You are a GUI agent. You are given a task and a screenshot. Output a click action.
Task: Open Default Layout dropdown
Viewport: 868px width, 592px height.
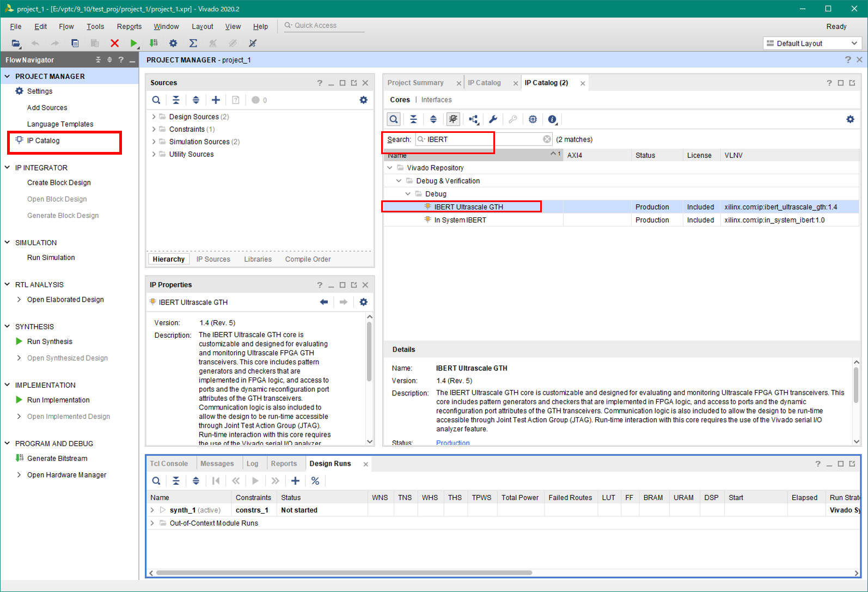(812, 43)
